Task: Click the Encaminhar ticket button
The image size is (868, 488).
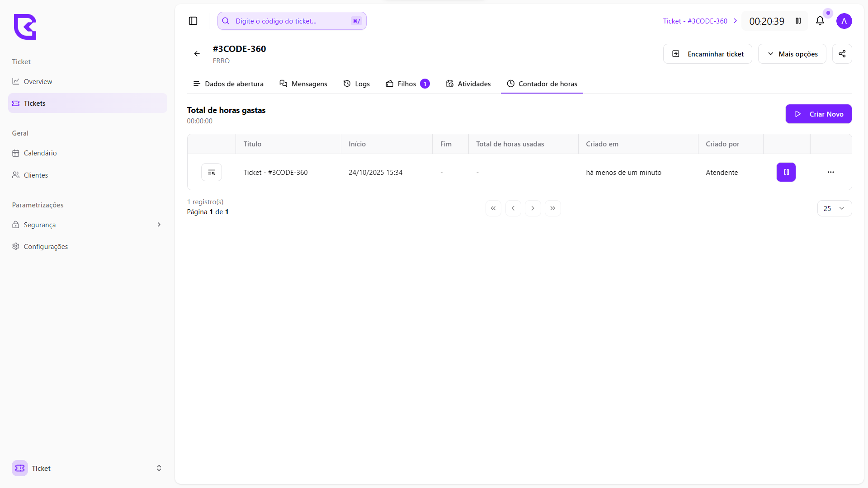Action: [x=708, y=54]
